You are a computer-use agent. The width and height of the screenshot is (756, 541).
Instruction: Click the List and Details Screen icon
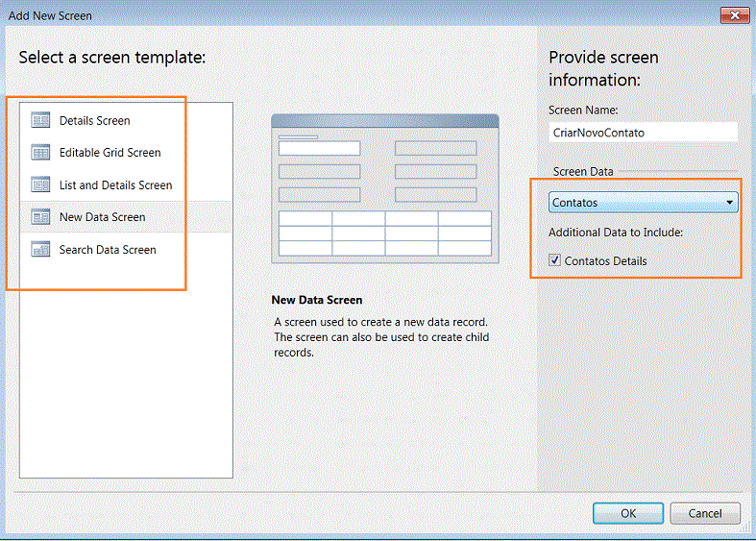point(40,184)
